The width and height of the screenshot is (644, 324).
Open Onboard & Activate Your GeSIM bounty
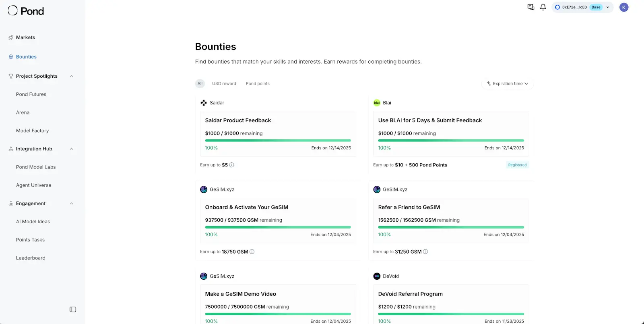(x=247, y=207)
